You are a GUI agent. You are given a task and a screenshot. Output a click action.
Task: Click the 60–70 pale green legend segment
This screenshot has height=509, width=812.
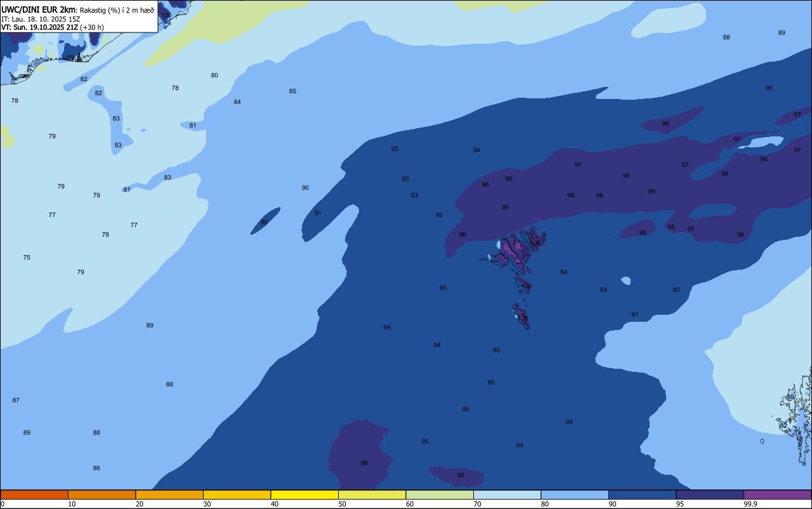coord(440,494)
